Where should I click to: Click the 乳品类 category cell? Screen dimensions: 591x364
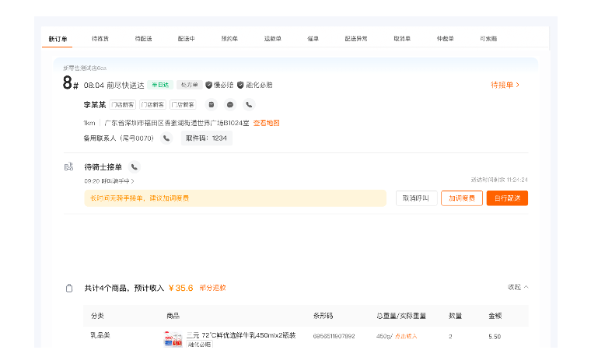pos(100,335)
